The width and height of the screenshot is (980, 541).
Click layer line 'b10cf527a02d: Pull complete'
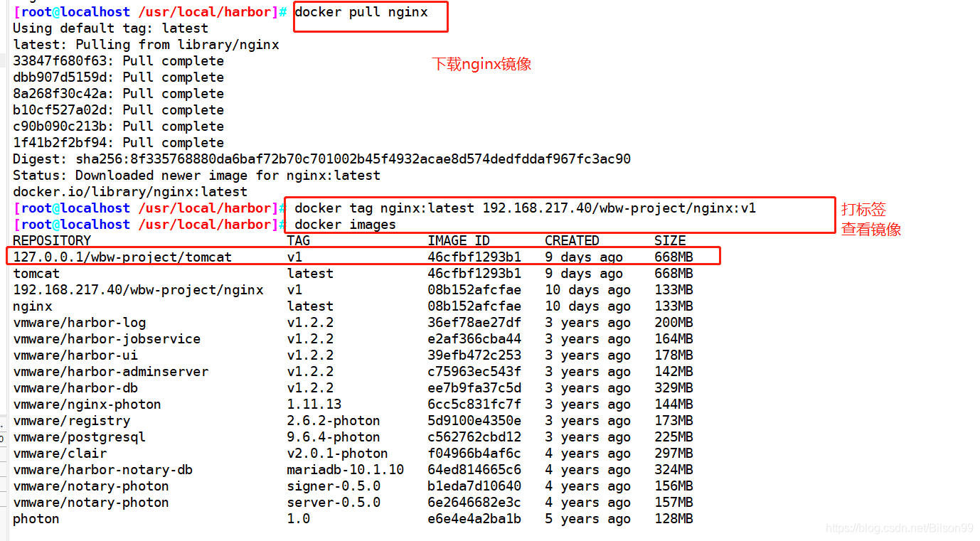point(118,110)
